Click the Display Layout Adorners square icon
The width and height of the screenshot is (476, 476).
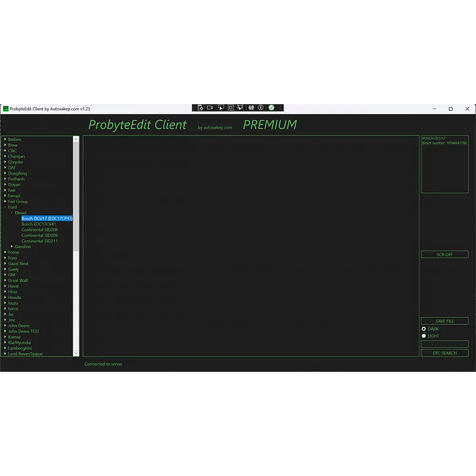click(230, 108)
